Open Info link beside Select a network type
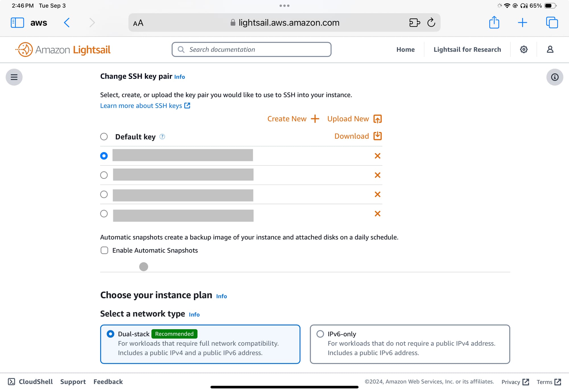Image resolution: width=569 pixels, height=392 pixels. point(194,315)
